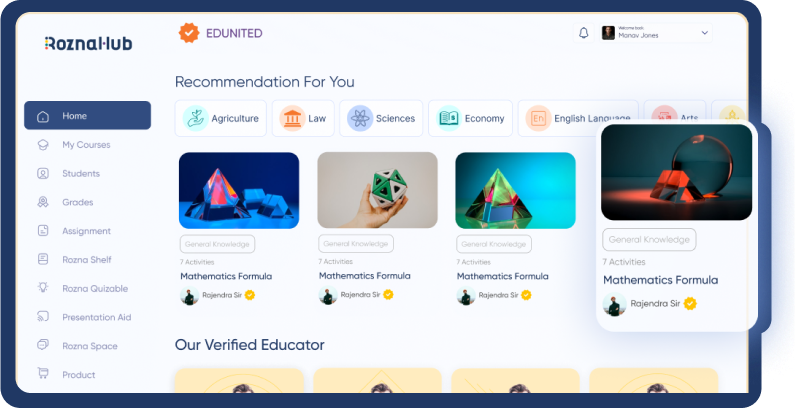Screen dimensions: 795x408
Task: Select the Students sidebar icon
Action: coord(43,173)
